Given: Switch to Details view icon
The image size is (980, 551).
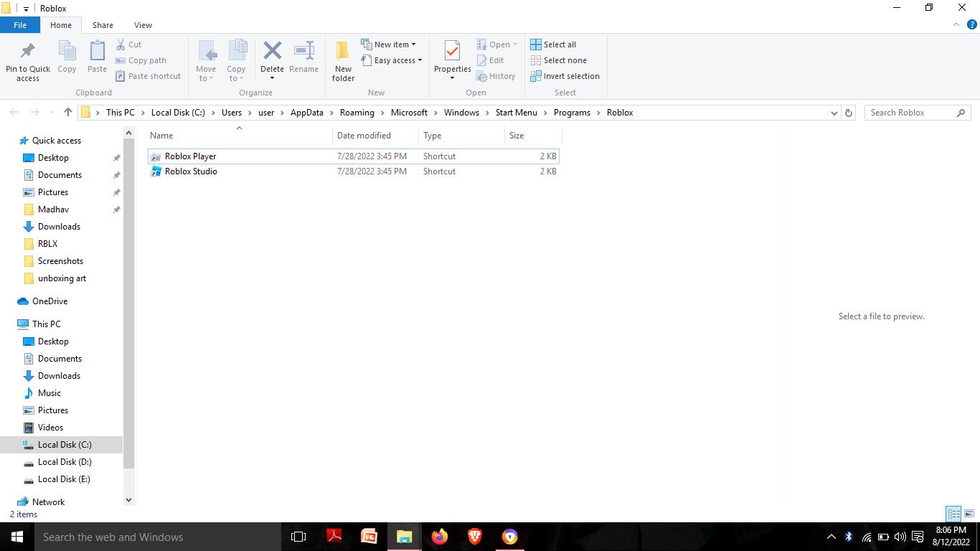Looking at the screenshot, I should [953, 514].
